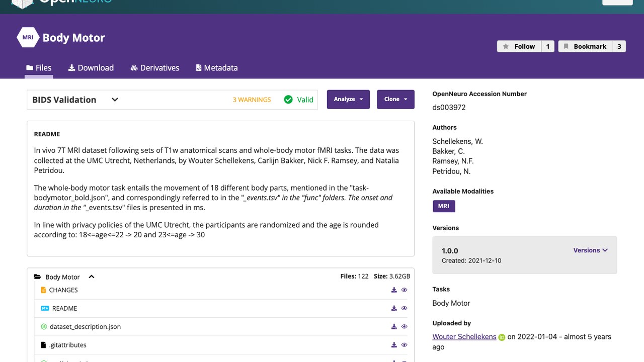Expand the BIDS Validation panel

[115, 100]
